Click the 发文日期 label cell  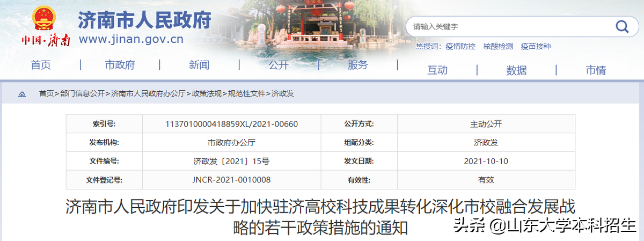(x=359, y=161)
